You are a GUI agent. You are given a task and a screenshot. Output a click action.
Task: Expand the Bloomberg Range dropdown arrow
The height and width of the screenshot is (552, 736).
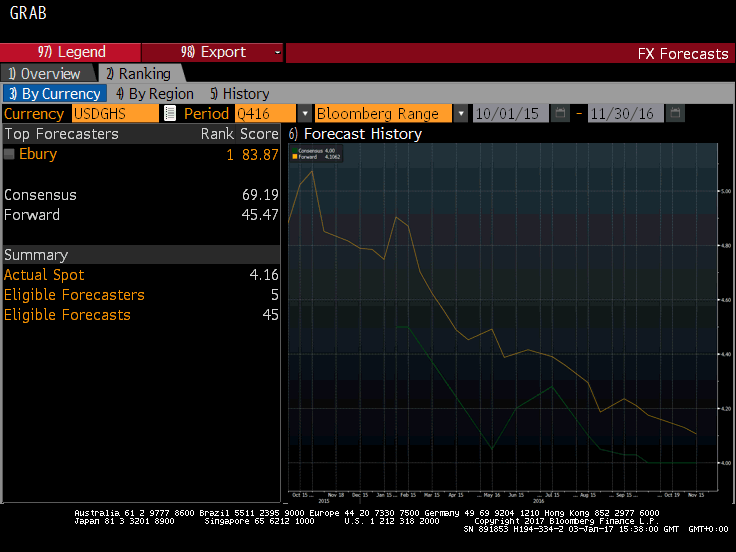tap(461, 114)
